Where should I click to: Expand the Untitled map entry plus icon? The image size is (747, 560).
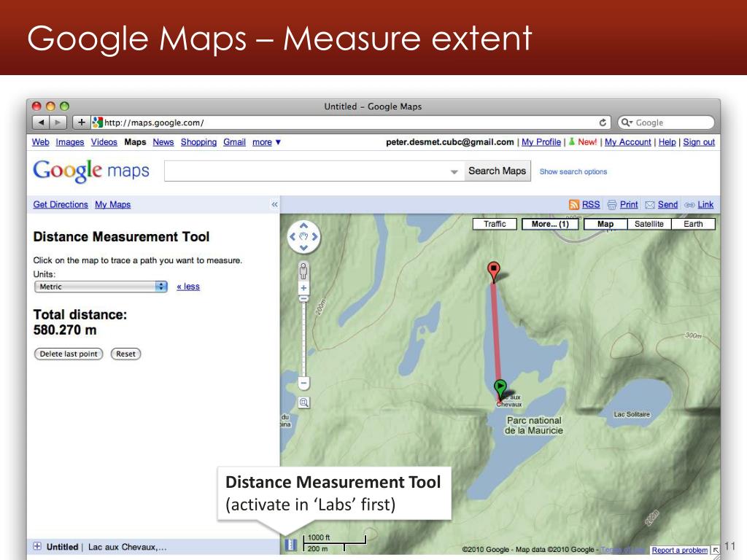click(37, 546)
